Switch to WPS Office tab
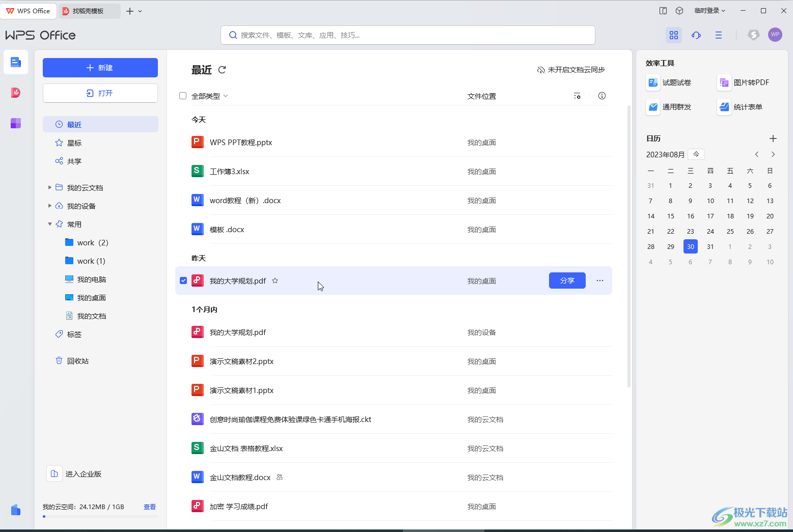Viewport: 793px width, 532px height. point(29,11)
